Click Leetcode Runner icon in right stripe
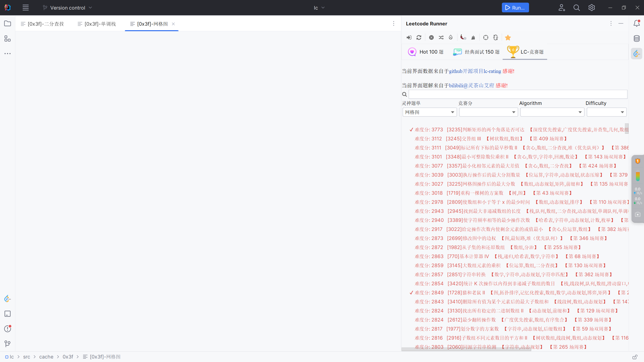The image size is (644, 362). point(636,54)
